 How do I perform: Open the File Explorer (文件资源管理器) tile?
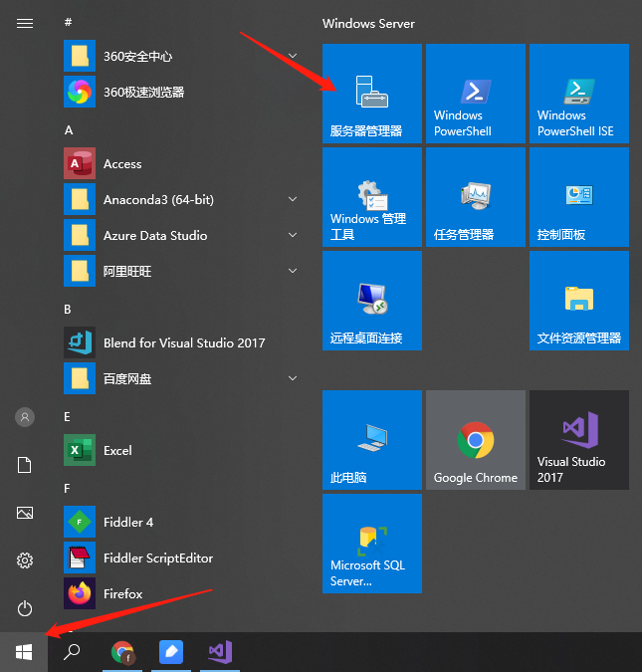(x=579, y=301)
